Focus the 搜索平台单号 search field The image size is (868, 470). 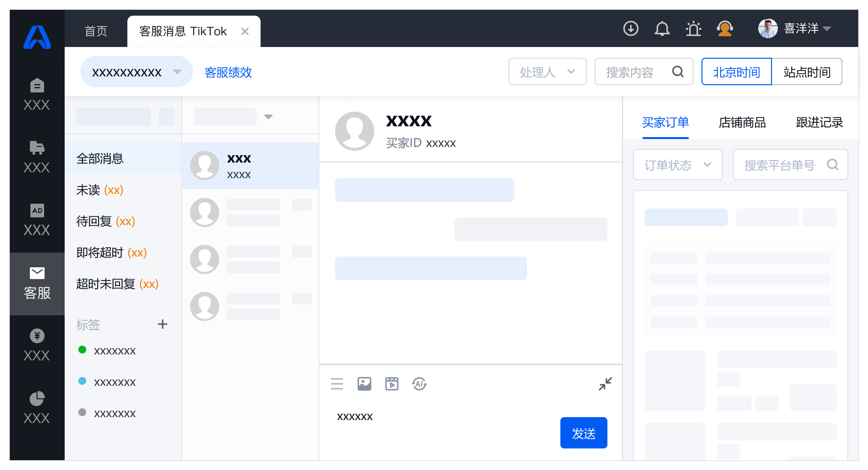click(790, 165)
